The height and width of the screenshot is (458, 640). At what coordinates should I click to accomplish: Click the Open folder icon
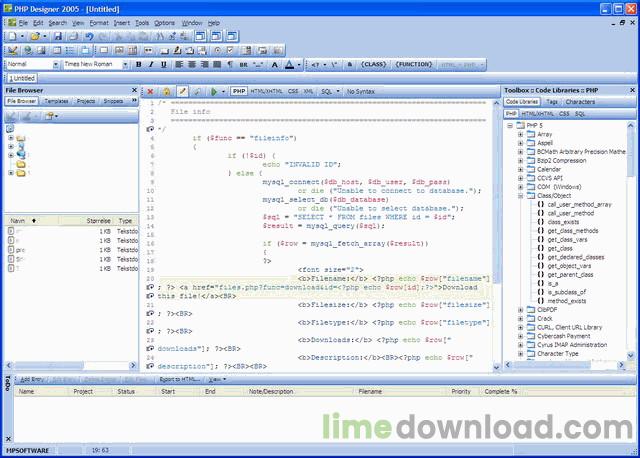(x=35, y=36)
